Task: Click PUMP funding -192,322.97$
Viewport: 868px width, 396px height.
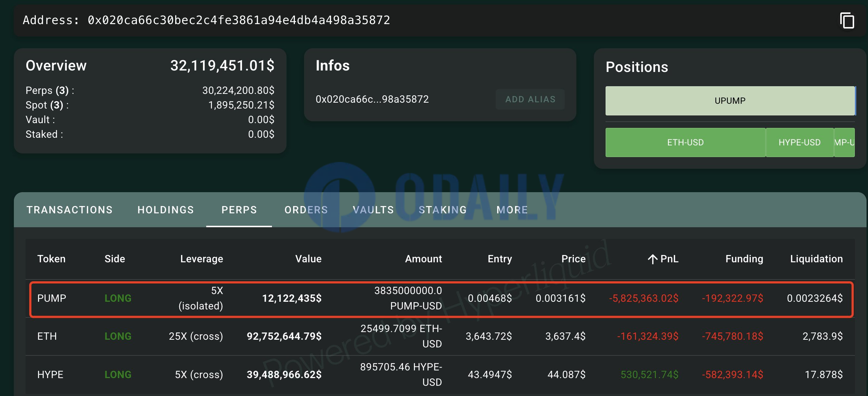Action: coord(732,298)
